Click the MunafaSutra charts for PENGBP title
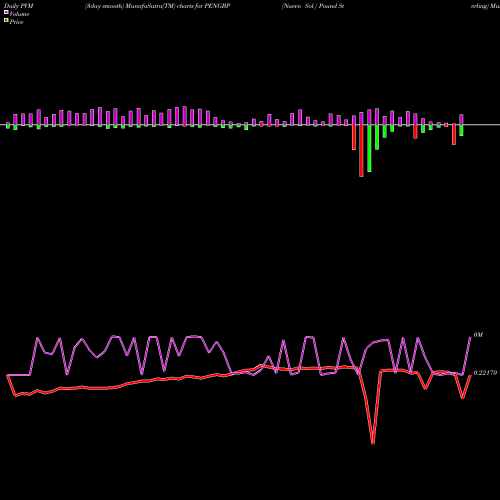Image resolution: width=500 pixels, height=500 pixels. point(157,6)
